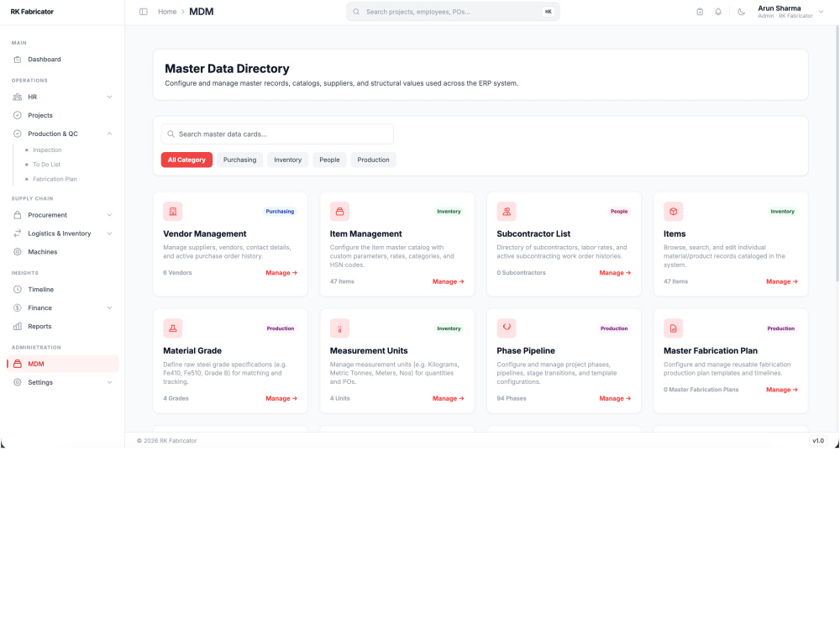Toggle dark mode moon icon

[742, 12]
